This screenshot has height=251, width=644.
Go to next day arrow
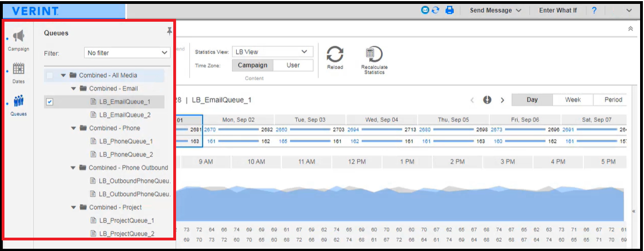[502, 100]
